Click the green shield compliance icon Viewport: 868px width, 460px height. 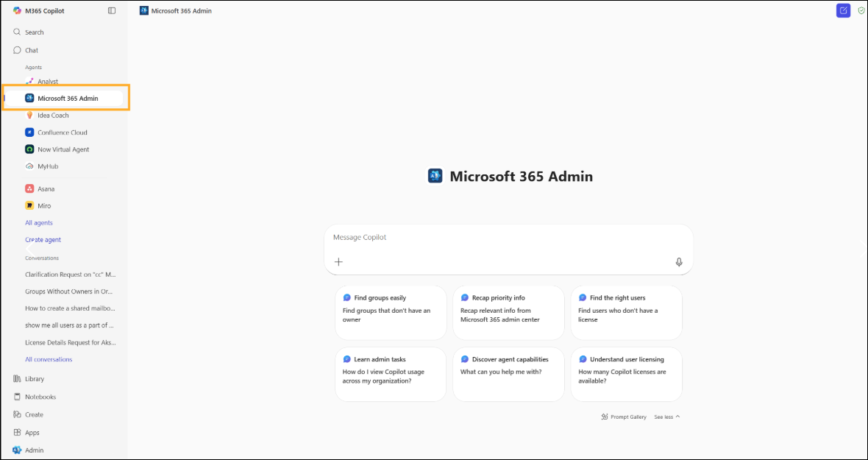coord(861,10)
